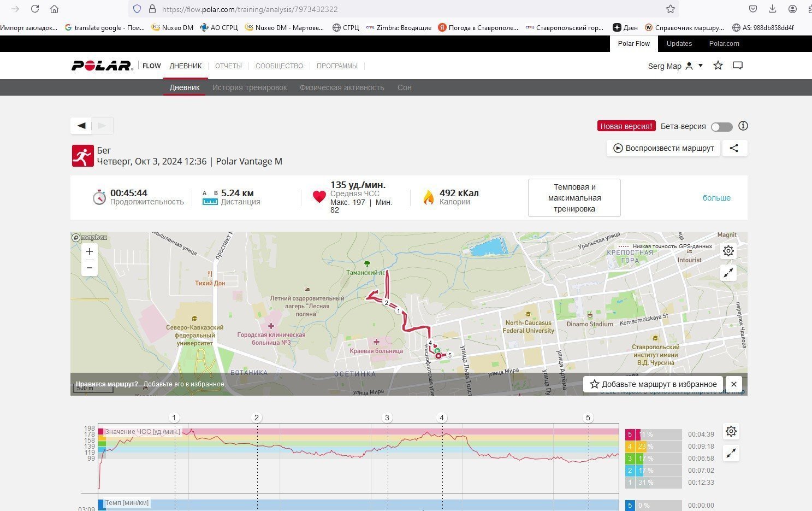The height and width of the screenshot is (511, 812).
Task: Click the Mapbox logo on the map
Action: pyautogui.click(x=90, y=238)
